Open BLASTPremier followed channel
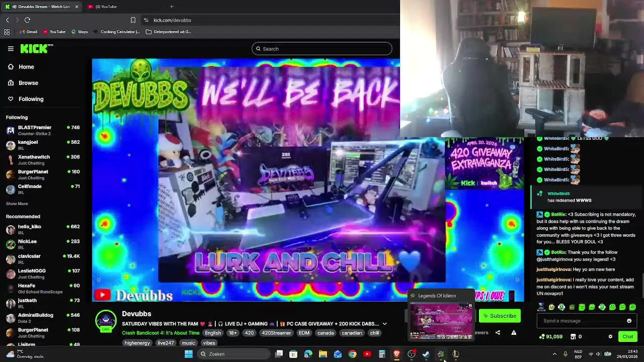 [44, 130]
